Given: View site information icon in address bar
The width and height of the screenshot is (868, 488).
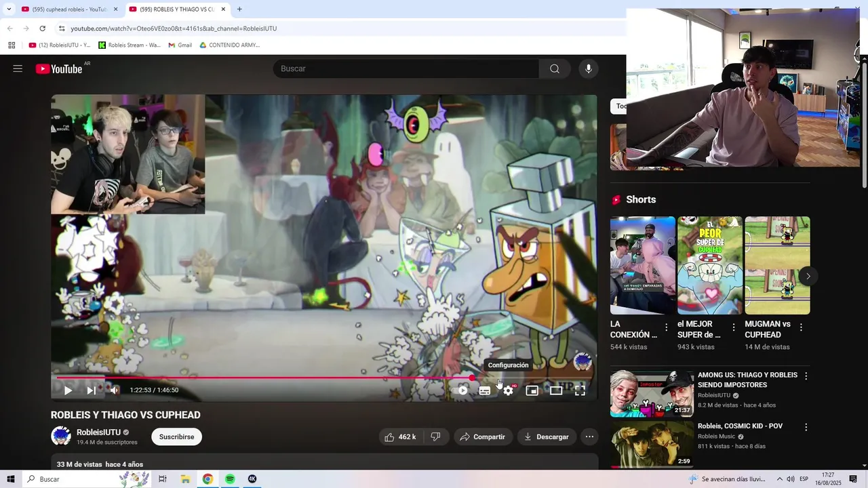Looking at the screenshot, I should (62, 28).
